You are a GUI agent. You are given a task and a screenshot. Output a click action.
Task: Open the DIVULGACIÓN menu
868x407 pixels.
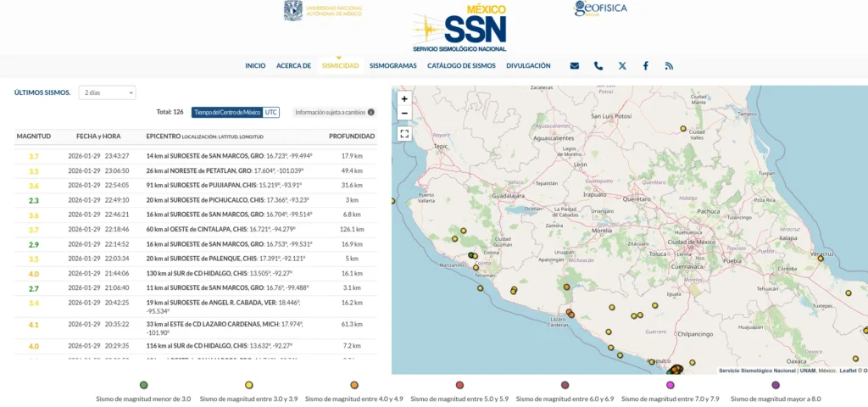(x=528, y=65)
